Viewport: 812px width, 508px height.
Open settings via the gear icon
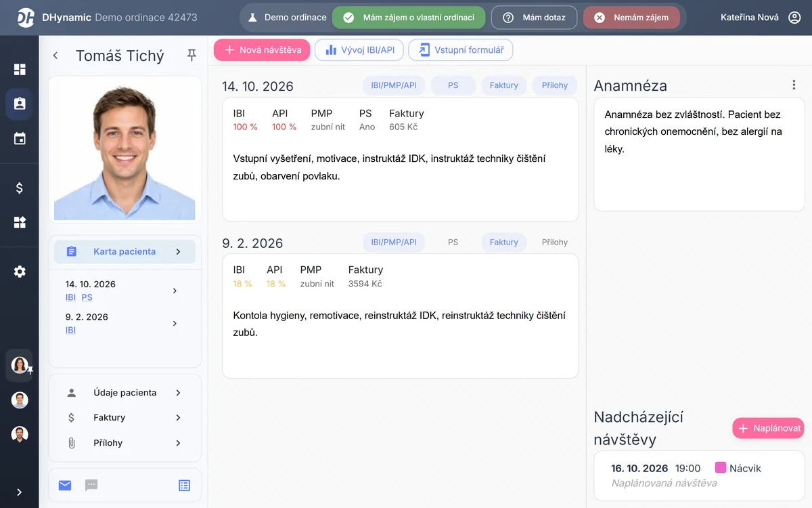pos(20,272)
